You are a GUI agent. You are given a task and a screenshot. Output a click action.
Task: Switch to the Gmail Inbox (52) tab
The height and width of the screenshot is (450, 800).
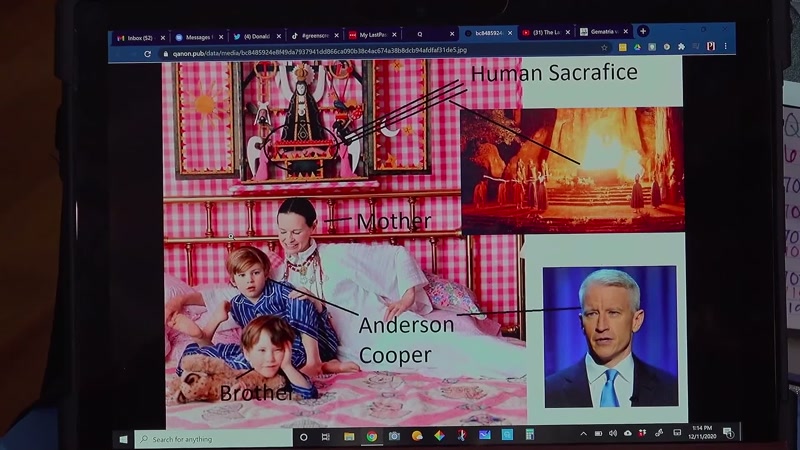(139, 38)
